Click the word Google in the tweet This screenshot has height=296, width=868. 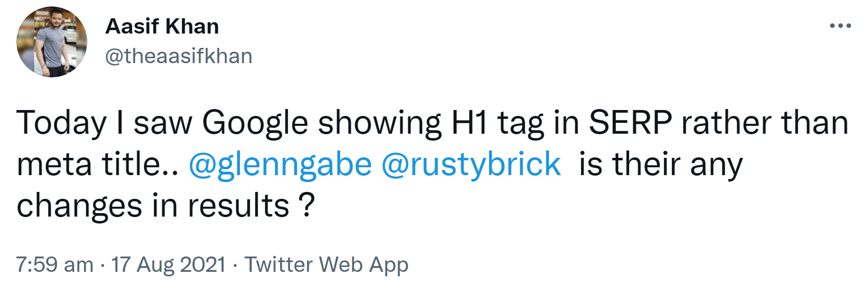point(255,122)
